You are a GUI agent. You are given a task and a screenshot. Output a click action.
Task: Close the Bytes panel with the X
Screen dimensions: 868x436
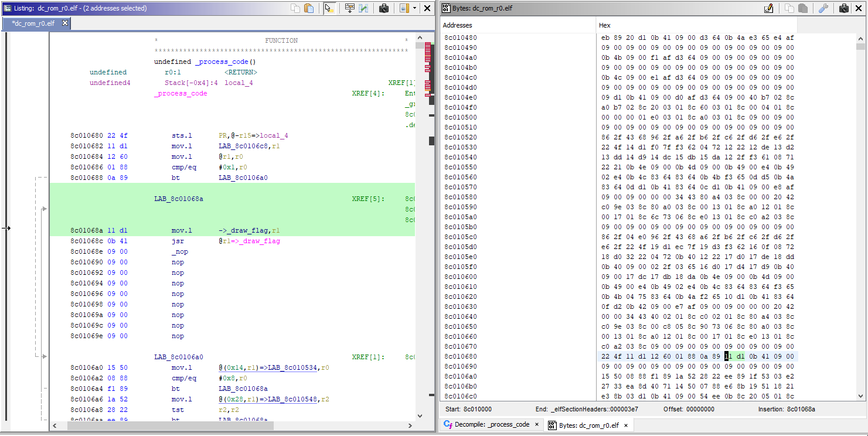point(859,8)
